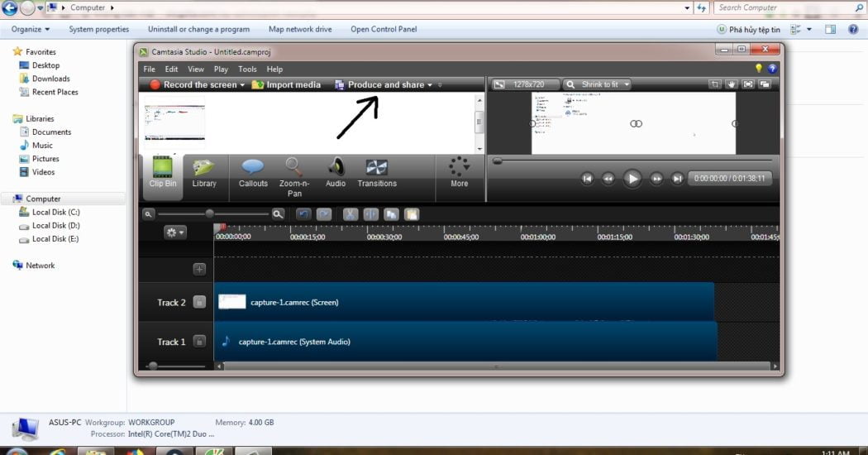The height and width of the screenshot is (455, 868).
Task: Open Camtasia help question mark icon
Action: coord(772,69)
